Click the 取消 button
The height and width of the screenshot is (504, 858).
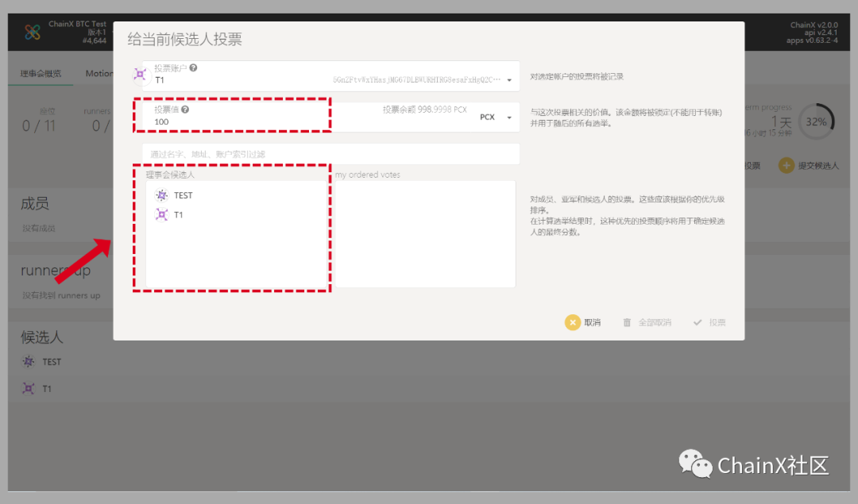click(583, 322)
